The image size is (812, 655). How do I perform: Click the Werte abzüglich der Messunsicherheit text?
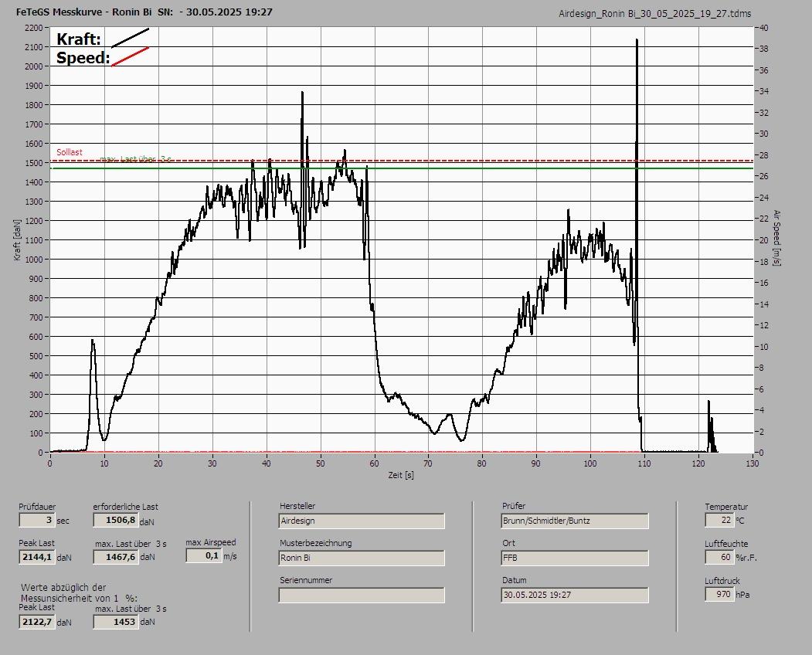(x=79, y=593)
